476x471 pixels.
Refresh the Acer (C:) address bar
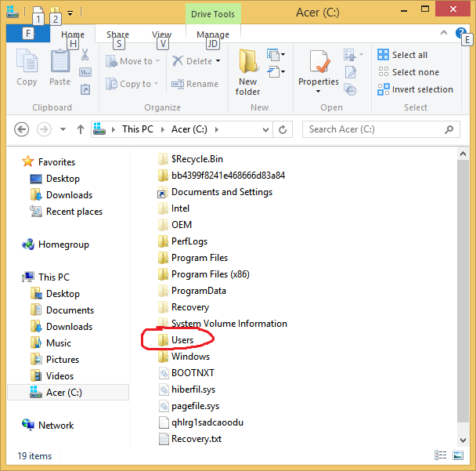tap(283, 129)
